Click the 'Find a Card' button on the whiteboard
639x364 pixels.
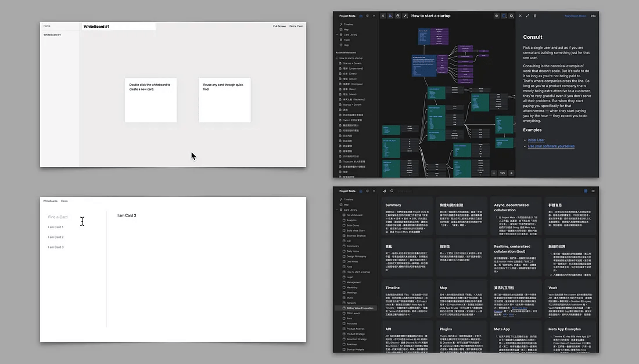coord(296,27)
